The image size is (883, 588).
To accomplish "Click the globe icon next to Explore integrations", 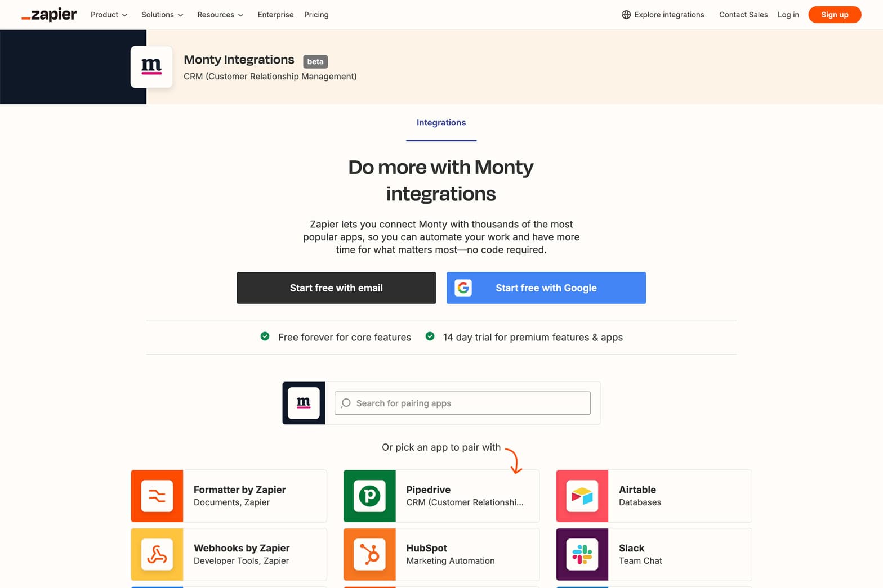I will tap(626, 15).
